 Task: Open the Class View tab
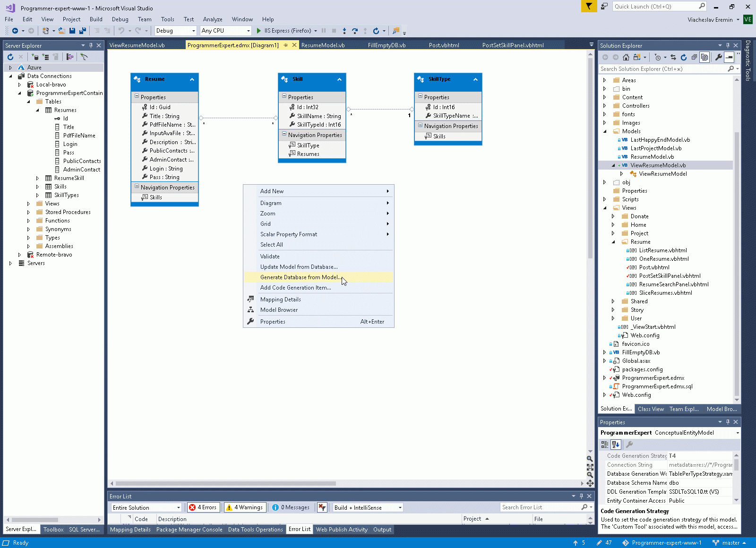coord(651,409)
